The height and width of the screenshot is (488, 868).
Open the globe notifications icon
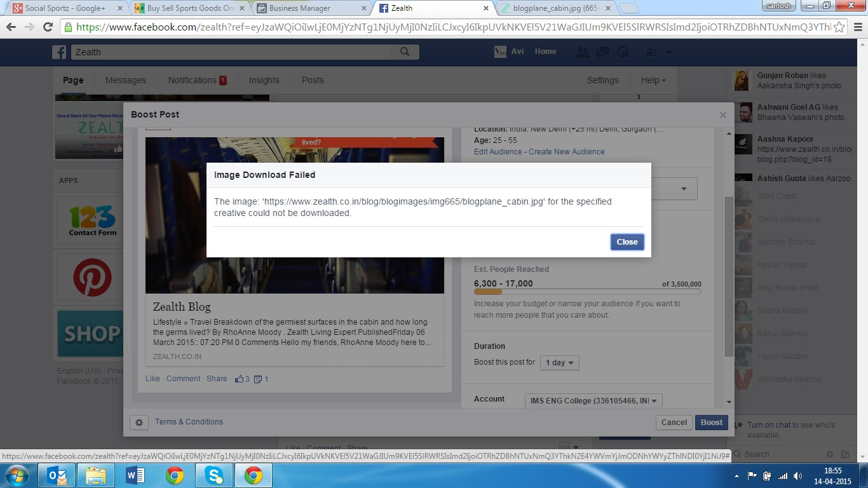[x=623, y=52]
